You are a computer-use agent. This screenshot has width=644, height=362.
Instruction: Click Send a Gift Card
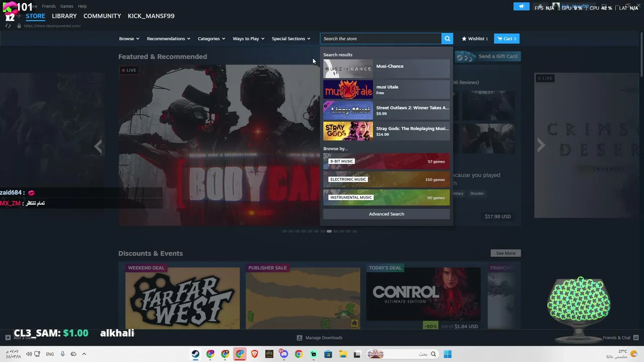tap(488, 56)
